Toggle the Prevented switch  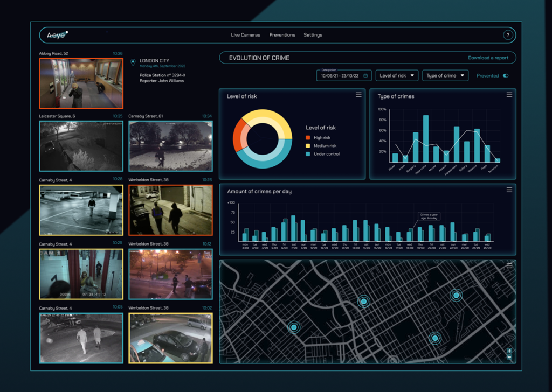click(x=506, y=75)
